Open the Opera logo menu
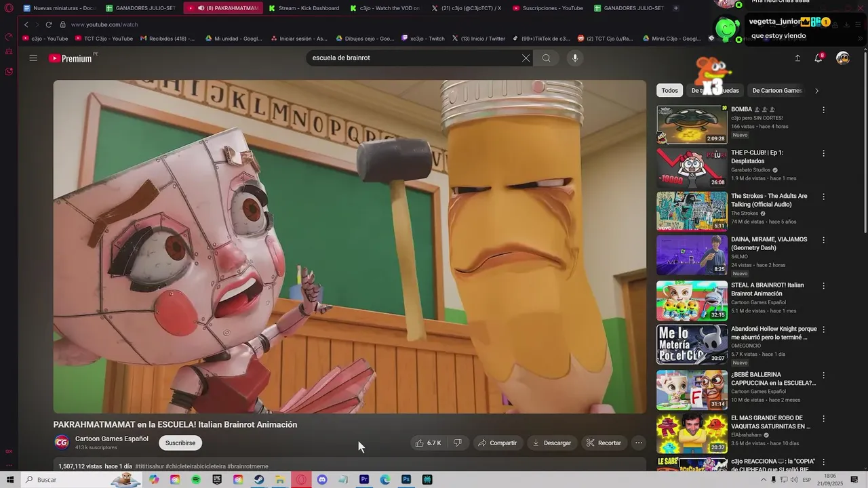This screenshot has width=868, height=488. tap(9, 8)
